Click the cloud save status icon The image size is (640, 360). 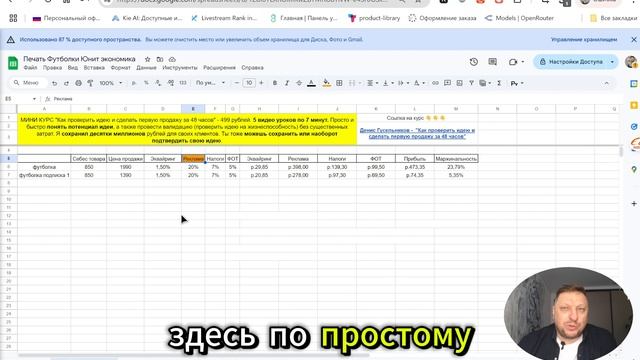172,59
